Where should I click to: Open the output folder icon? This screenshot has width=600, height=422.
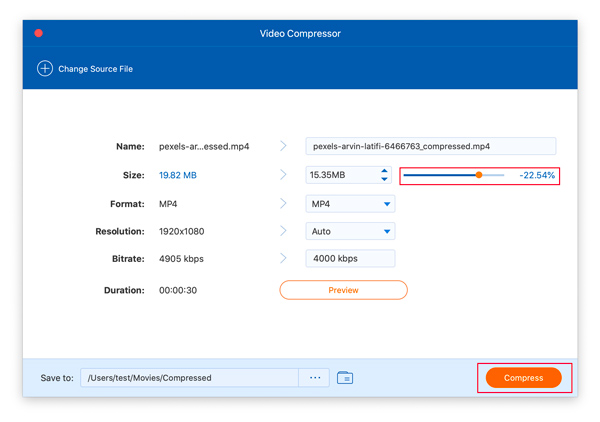pyautogui.click(x=345, y=378)
